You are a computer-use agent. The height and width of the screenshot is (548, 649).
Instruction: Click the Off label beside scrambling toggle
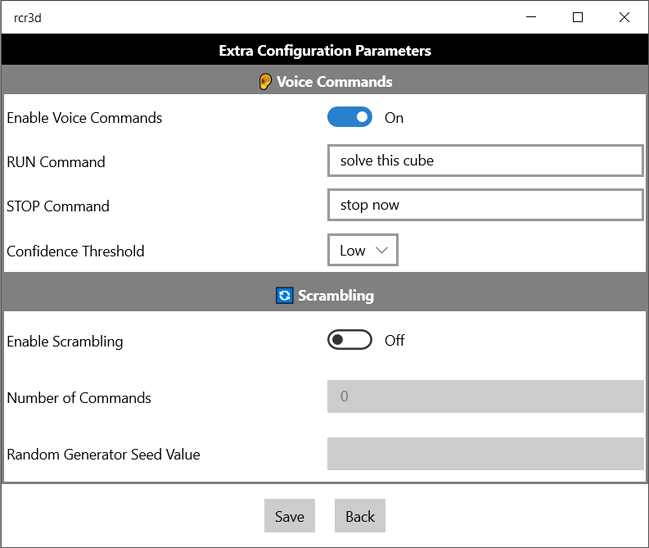394,341
